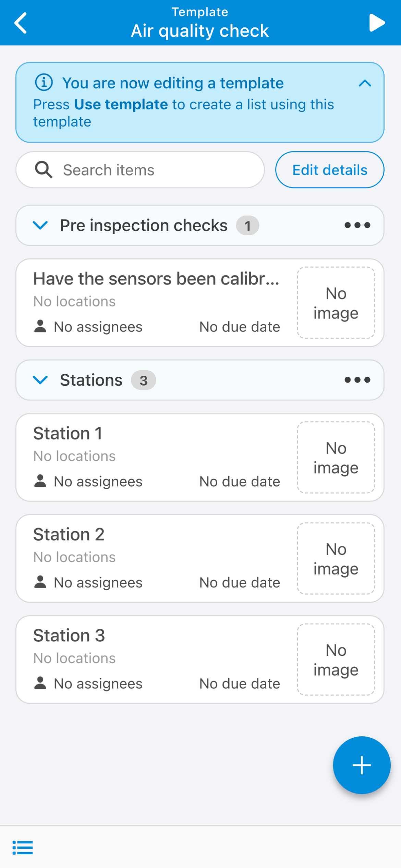Tap the No image box for Station 3

(x=336, y=660)
